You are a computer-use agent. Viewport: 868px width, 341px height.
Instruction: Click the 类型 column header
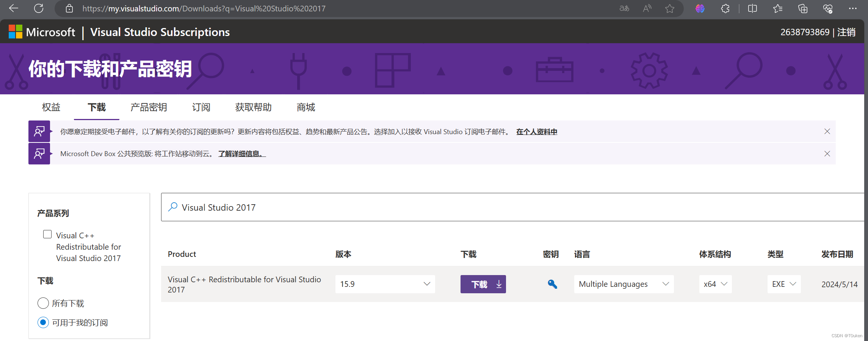[x=776, y=254]
